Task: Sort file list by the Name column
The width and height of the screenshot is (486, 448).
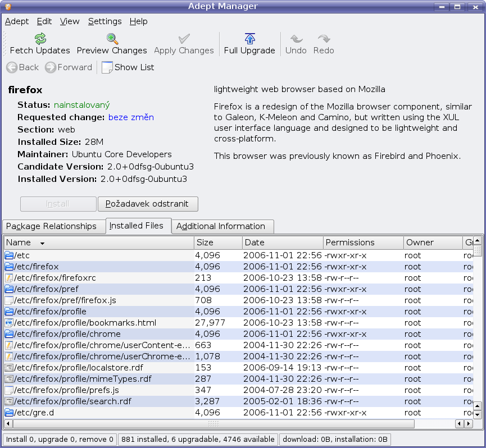Action: tap(99, 243)
